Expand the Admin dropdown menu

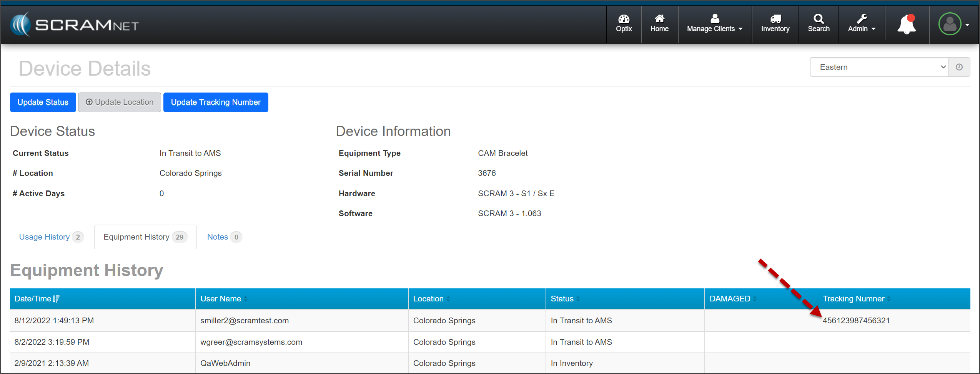click(862, 24)
